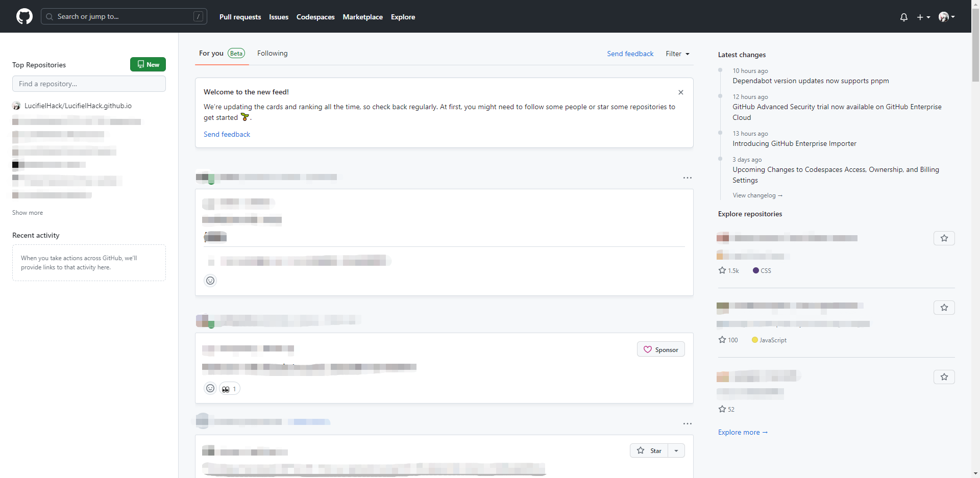Open the GitHub home logo
The width and height of the screenshot is (980, 478).
click(x=24, y=16)
